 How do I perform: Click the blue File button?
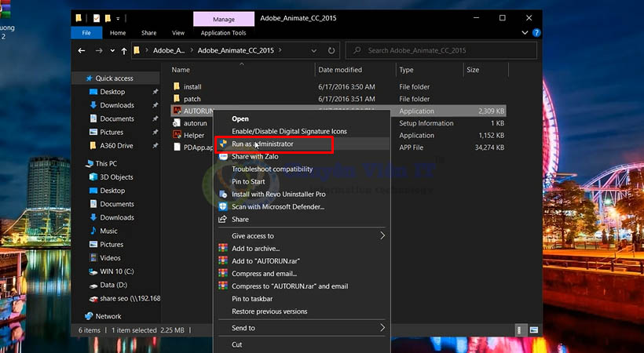[86, 33]
